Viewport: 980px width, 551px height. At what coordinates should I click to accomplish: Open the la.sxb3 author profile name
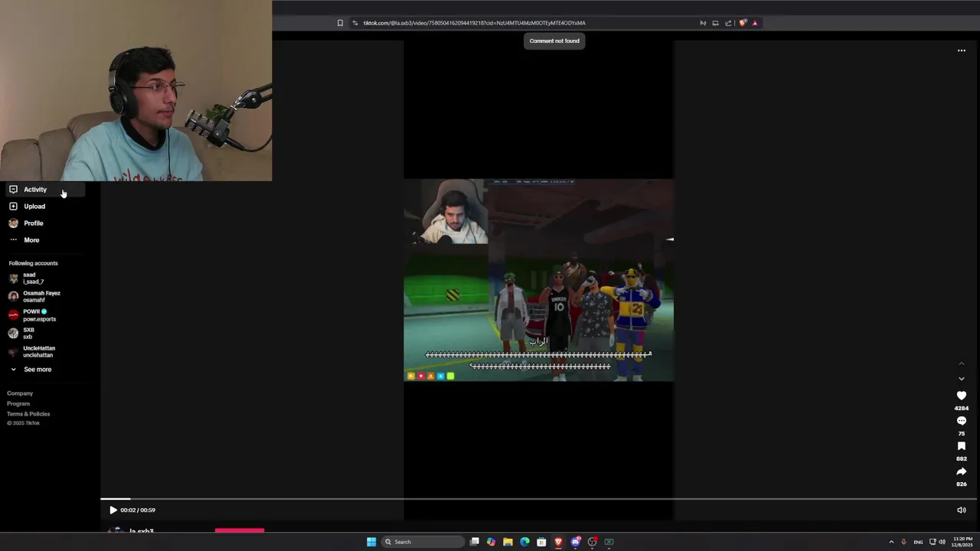(142, 530)
